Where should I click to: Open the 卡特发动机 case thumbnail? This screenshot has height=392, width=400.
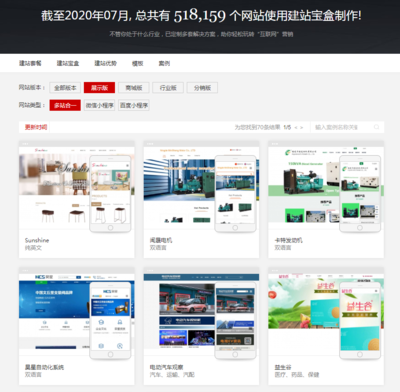[326, 187]
